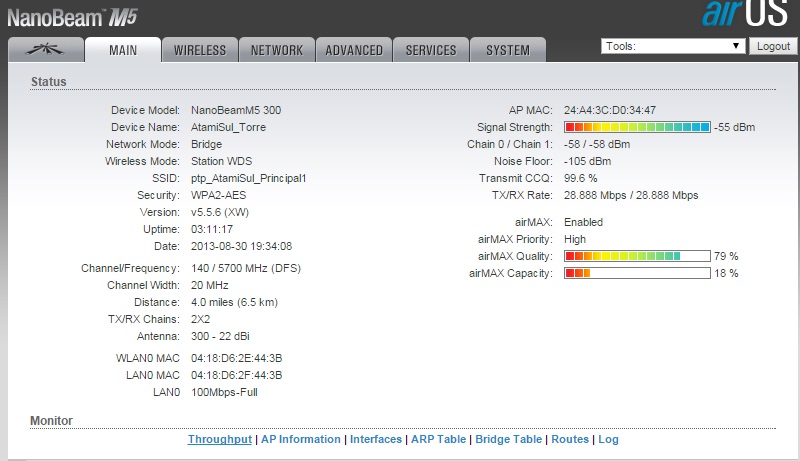Viewport: 800px width, 461px height.
Task: Select the ADVANCED tab
Action: tap(354, 50)
